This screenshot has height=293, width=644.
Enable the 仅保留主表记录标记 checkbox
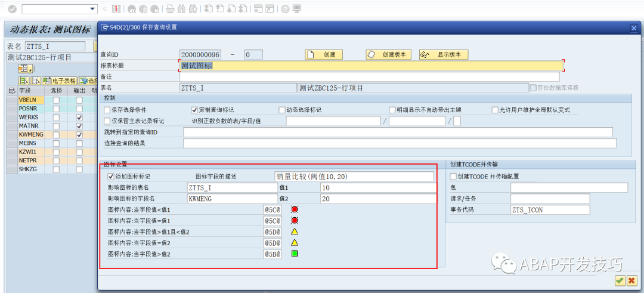(x=107, y=121)
